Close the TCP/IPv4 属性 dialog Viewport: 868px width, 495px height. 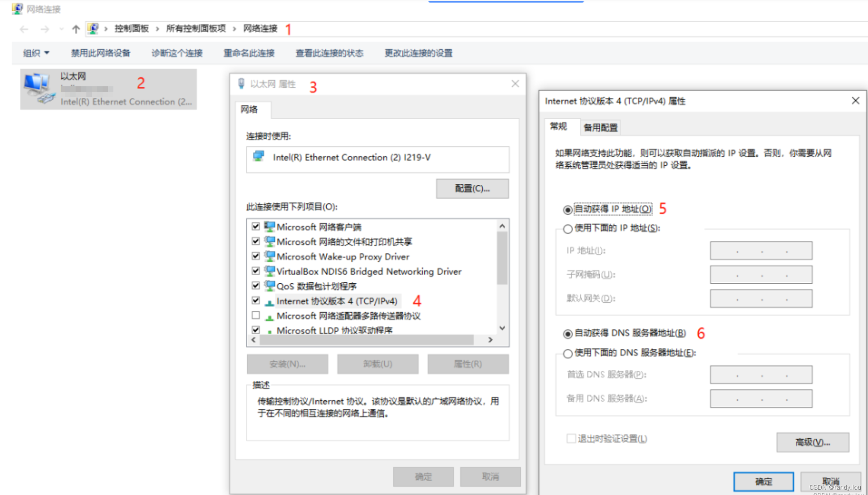(855, 101)
